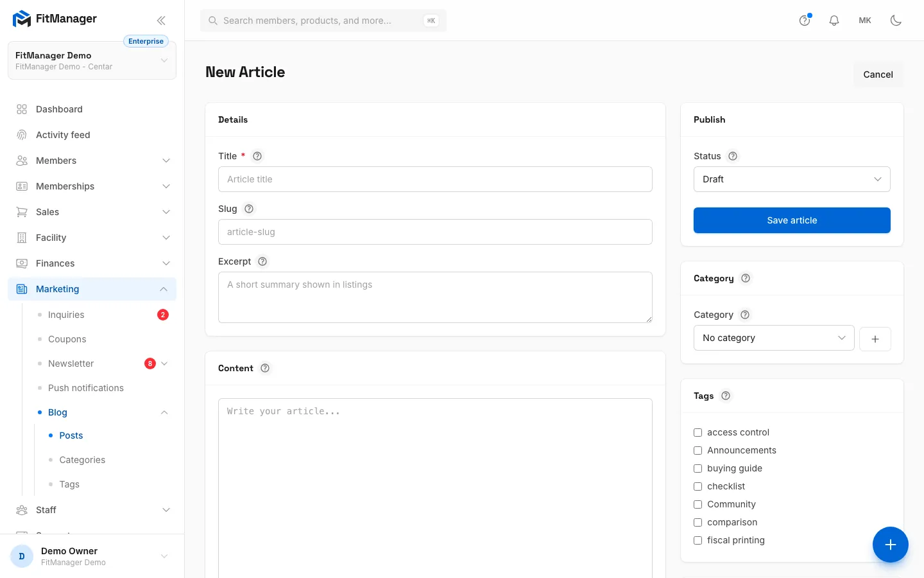The width and height of the screenshot is (924, 578).
Task: Tick the 'Community' tag checkbox
Action: tap(698, 505)
